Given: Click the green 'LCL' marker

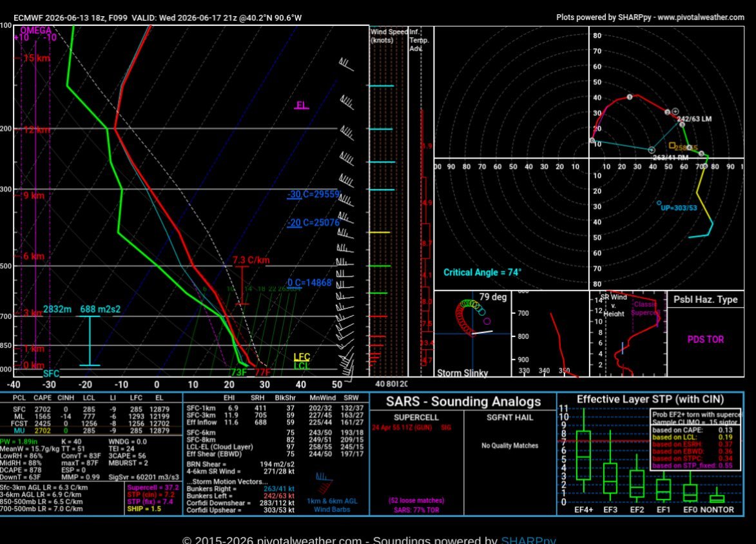Looking at the screenshot, I should [302, 365].
